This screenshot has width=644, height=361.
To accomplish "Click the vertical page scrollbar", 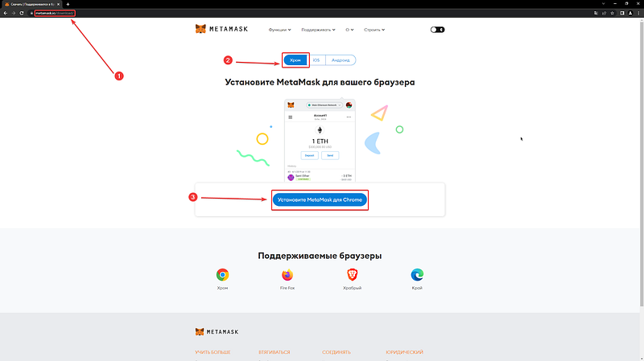I will point(642,164).
